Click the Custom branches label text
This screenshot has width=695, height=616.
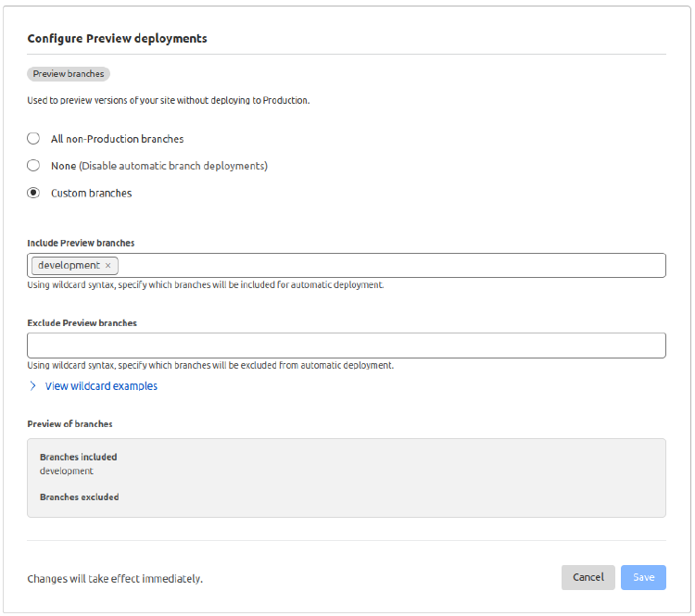pos(91,194)
